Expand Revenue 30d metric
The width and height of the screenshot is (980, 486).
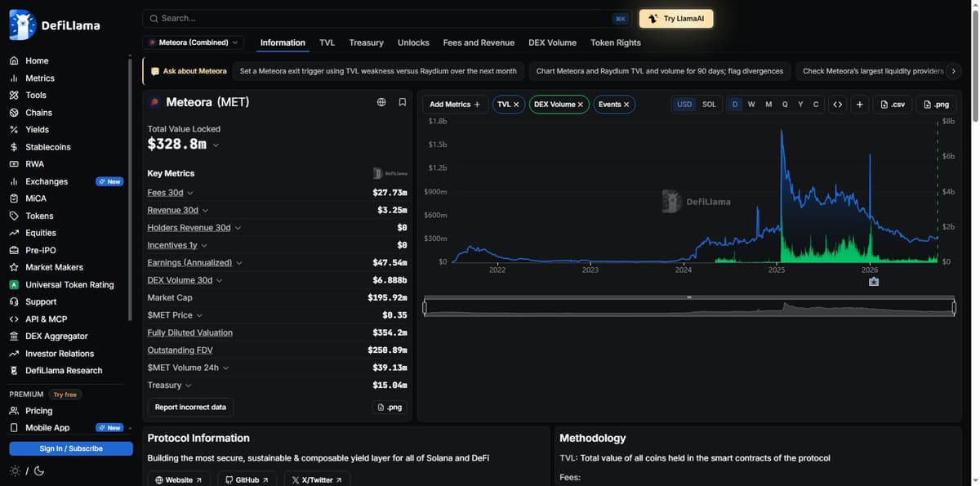click(x=205, y=210)
